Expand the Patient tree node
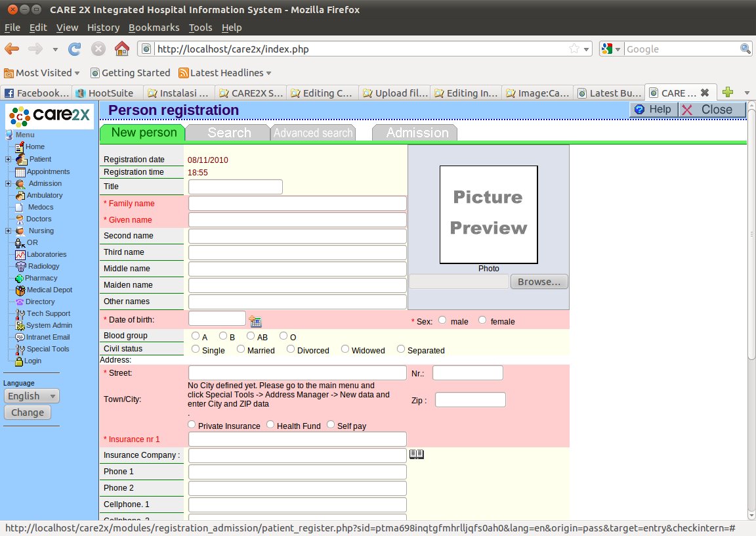The height and width of the screenshot is (536, 756). tap(8, 160)
